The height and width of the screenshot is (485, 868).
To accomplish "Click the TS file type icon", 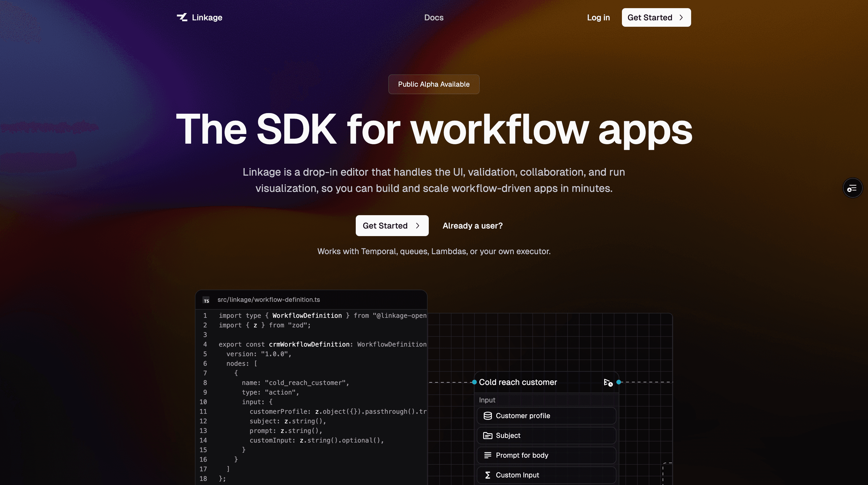I will click(206, 300).
